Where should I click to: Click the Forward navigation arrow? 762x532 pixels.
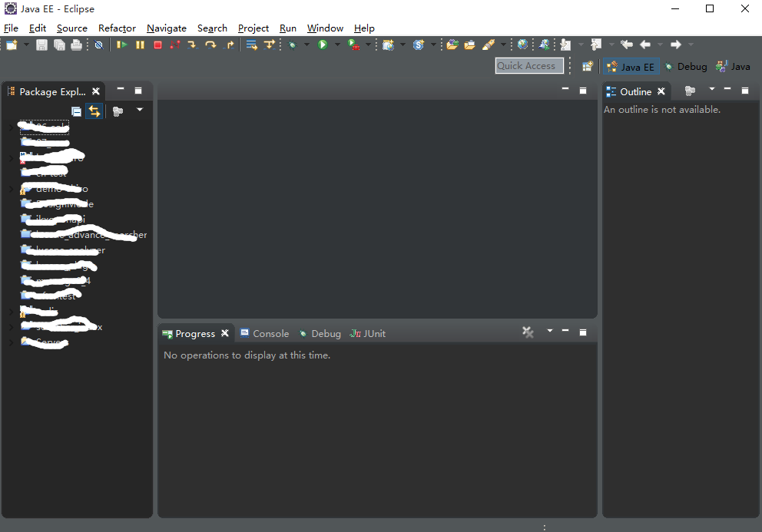pos(675,45)
